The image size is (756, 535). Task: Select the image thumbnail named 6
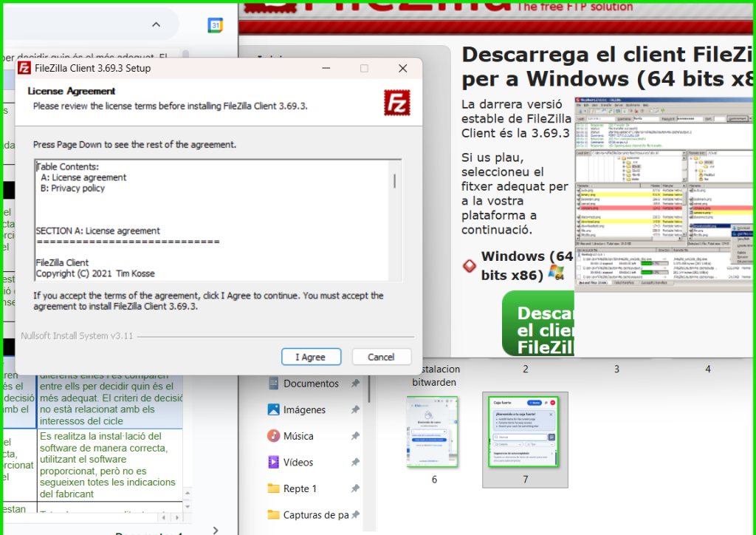tap(433, 432)
